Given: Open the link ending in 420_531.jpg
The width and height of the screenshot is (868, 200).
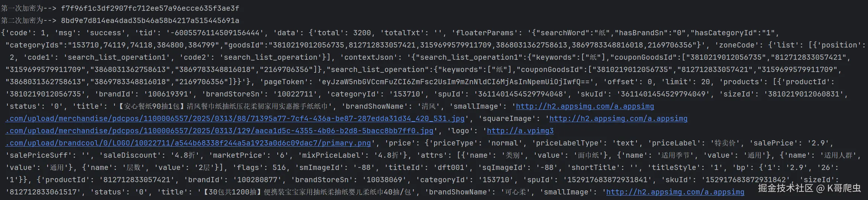Looking at the screenshot, I should 235,119.
